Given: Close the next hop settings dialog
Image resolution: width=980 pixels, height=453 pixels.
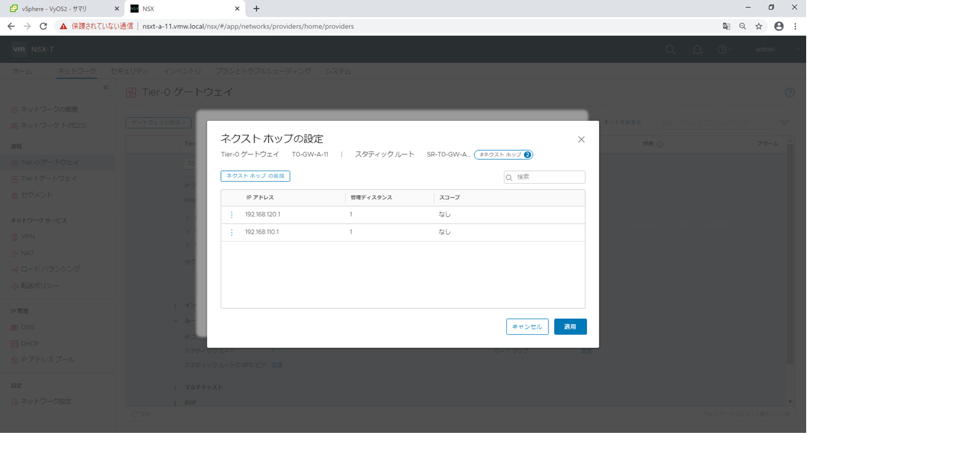Looking at the screenshot, I should [581, 140].
